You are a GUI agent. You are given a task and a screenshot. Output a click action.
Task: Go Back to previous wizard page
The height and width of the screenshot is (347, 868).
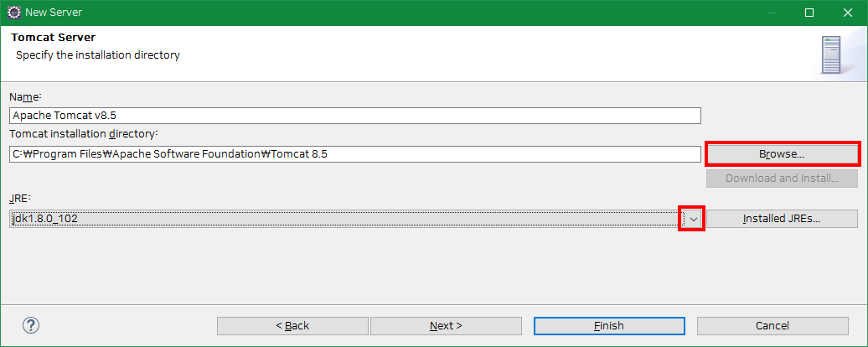[x=292, y=326]
